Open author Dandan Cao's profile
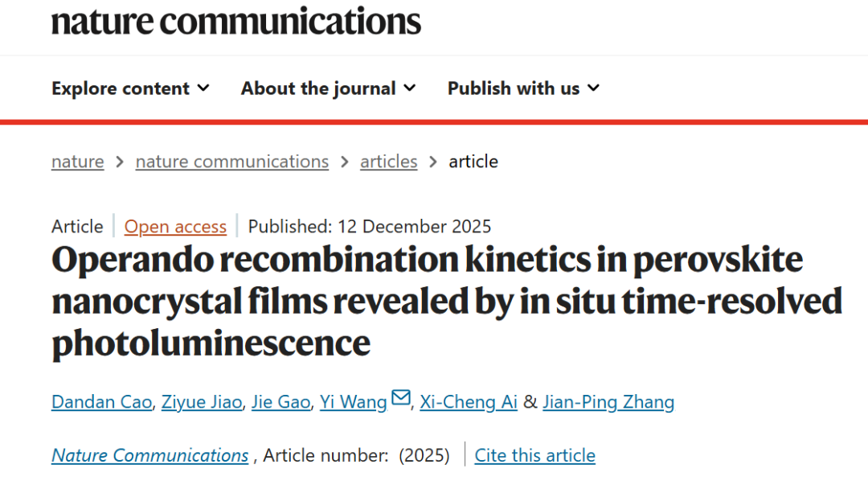 pyautogui.click(x=101, y=401)
